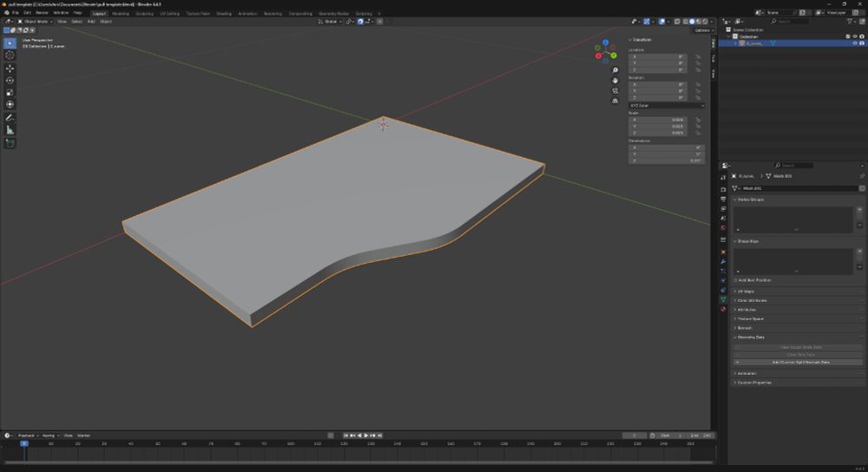Open the XYZ Euler rotation mode dropdown

coord(667,105)
